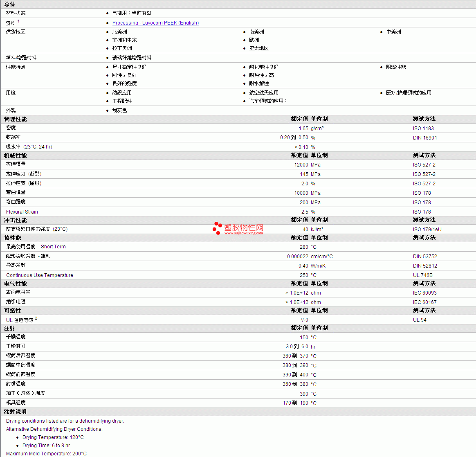Screen dimensions: 476x457
Task: Click the density value 1.65
Action: [303, 128]
